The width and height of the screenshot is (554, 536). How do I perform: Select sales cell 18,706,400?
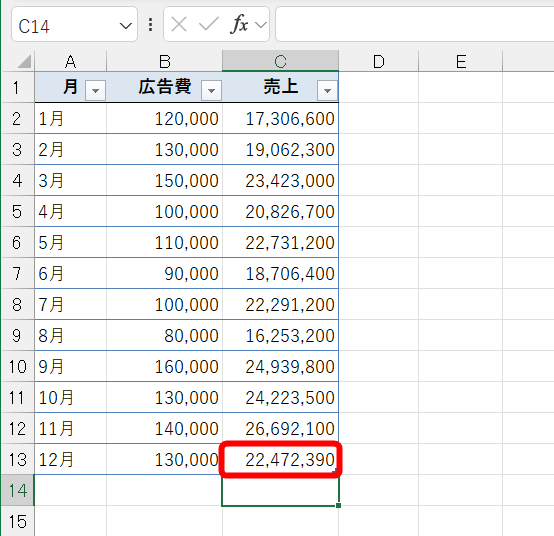tap(281, 273)
